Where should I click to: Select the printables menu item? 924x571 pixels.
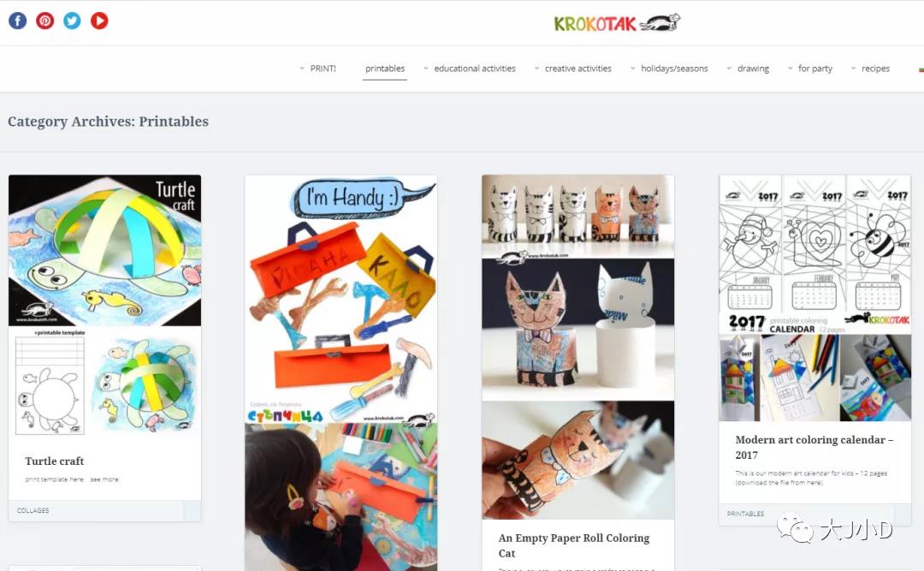pyautogui.click(x=385, y=68)
